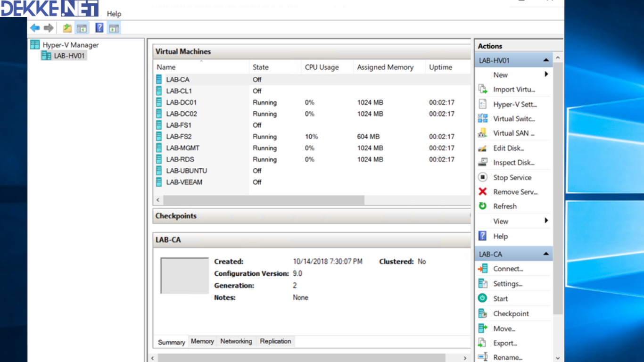The image size is (644, 362).
Task: Click the LAB-VEEAM virtual machine icon
Action: (159, 182)
